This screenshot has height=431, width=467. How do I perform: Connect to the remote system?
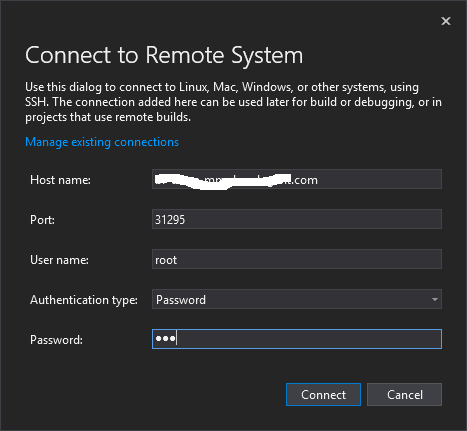323,395
